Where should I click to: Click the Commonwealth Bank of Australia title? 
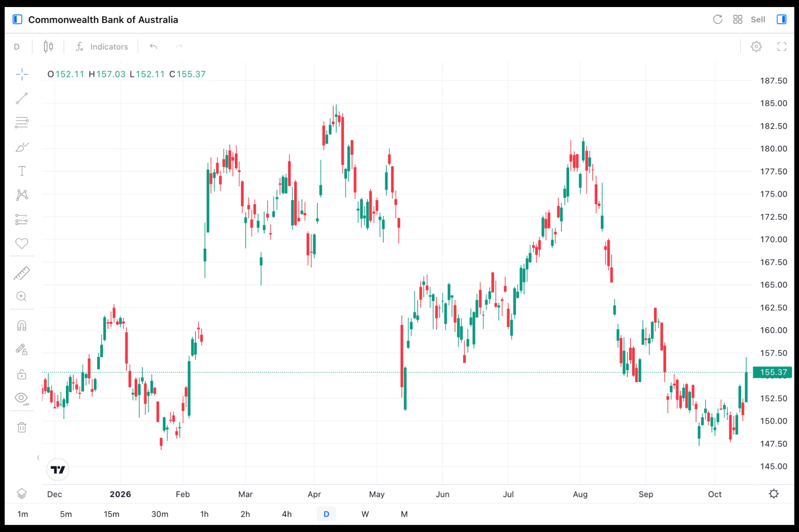[x=103, y=20]
